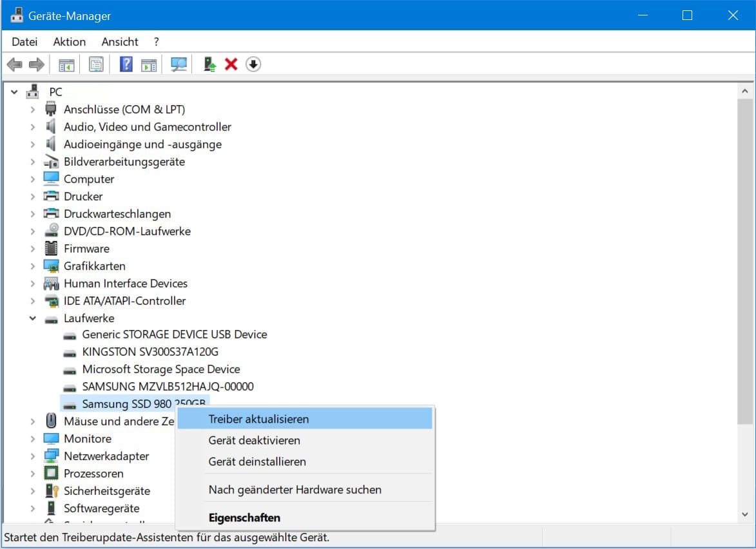This screenshot has height=549, width=756.
Task: Click the scrollbar down arrow
Action: (x=746, y=515)
